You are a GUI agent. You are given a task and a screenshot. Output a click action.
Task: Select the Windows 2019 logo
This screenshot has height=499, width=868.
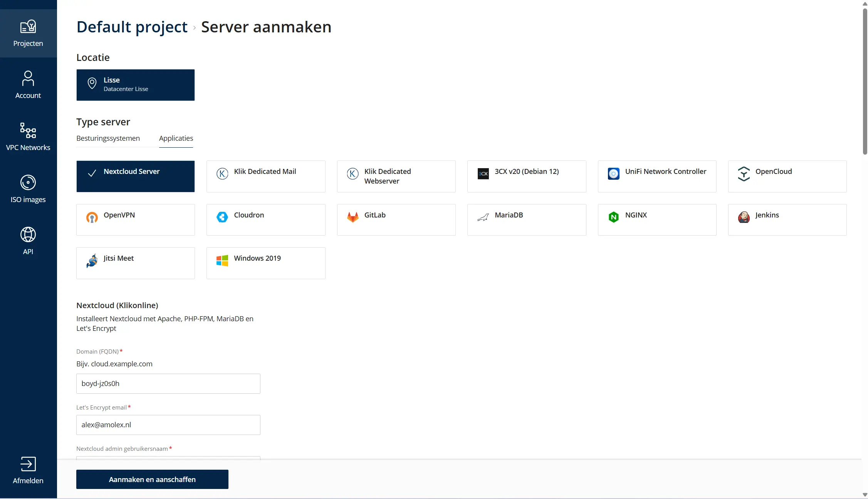tap(222, 261)
